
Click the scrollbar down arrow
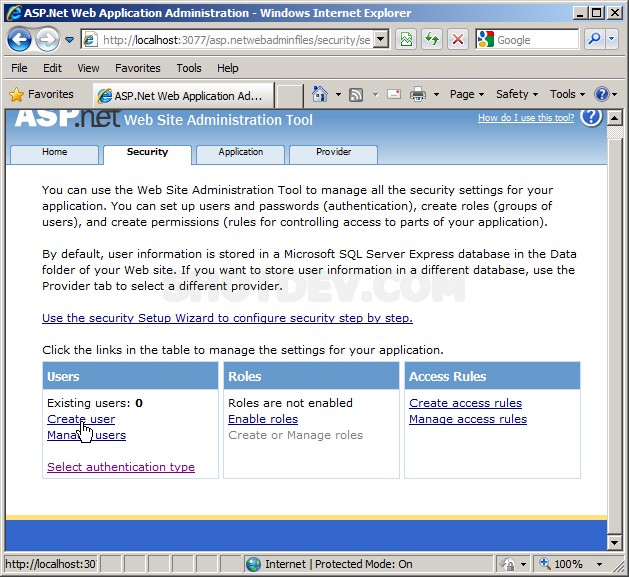(615, 543)
